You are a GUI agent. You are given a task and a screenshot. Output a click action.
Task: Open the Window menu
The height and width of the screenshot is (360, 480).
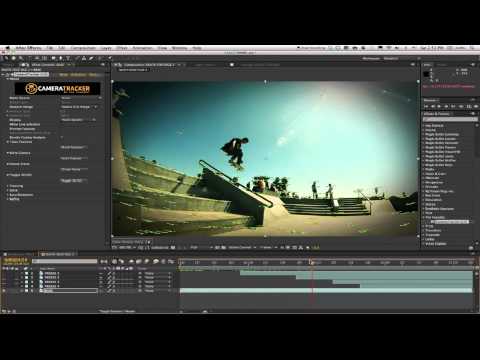point(179,48)
